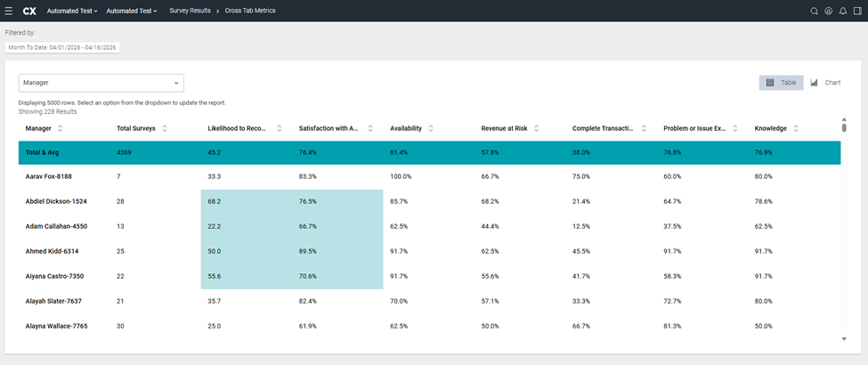Sort by Knowledge column arrows
Viewport: 868px width, 365px height.
pyautogui.click(x=796, y=128)
